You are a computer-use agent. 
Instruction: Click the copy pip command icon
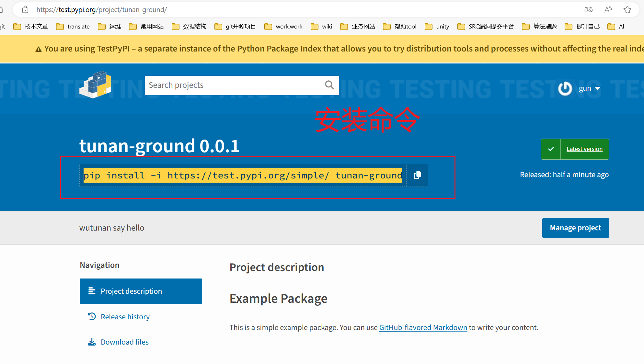pos(417,175)
